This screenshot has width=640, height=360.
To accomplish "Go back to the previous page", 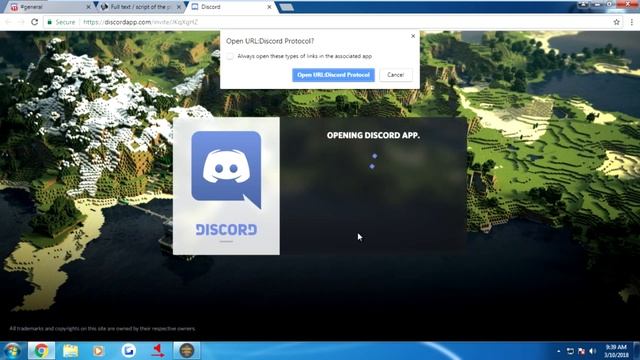I will click(x=9, y=22).
